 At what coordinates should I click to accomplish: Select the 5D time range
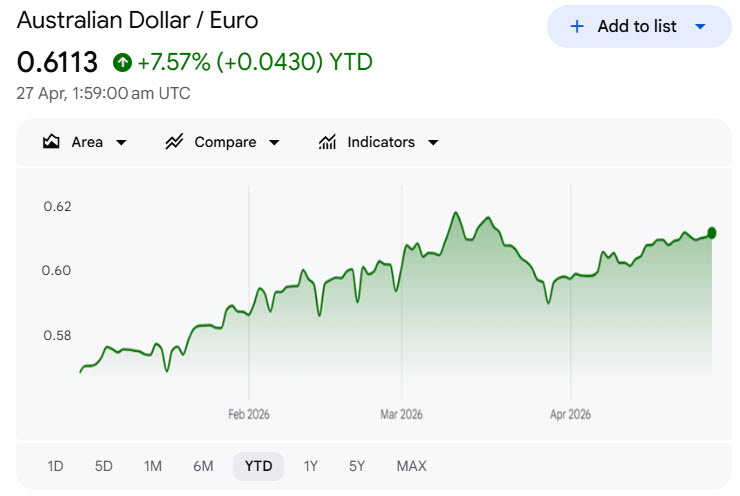(104, 466)
